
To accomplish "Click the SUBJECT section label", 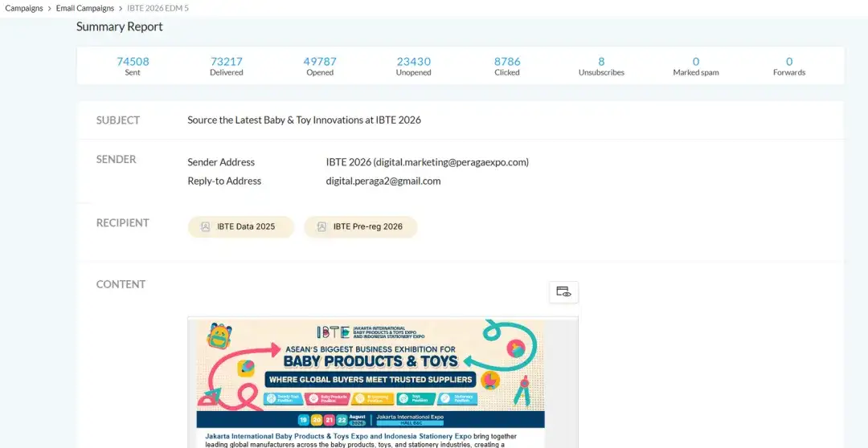I will [118, 120].
